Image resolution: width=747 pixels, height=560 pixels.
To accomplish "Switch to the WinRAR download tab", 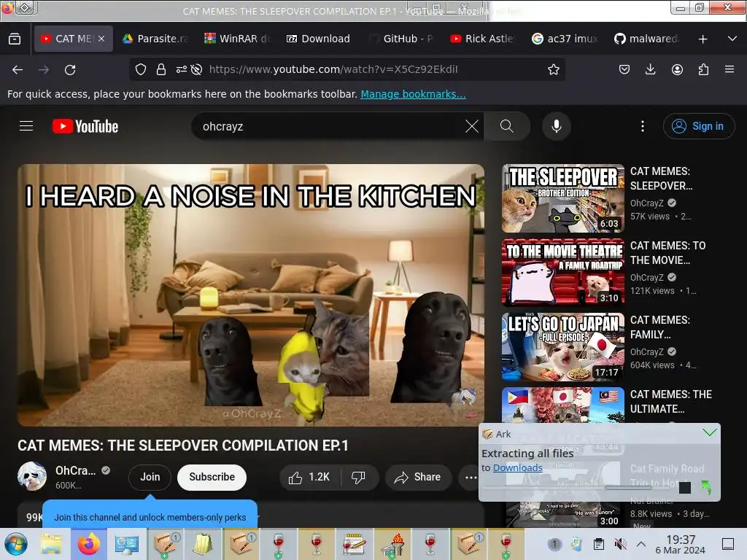I will [x=236, y=39].
